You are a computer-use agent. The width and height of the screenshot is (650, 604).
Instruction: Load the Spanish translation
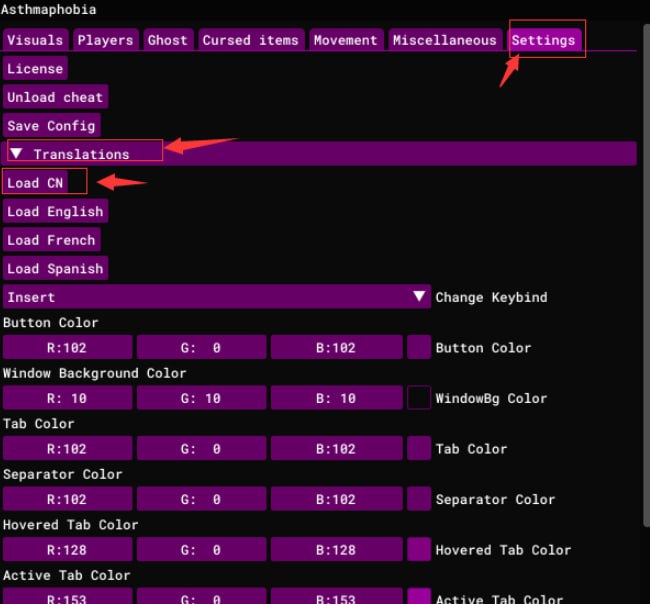coord(55,268)
